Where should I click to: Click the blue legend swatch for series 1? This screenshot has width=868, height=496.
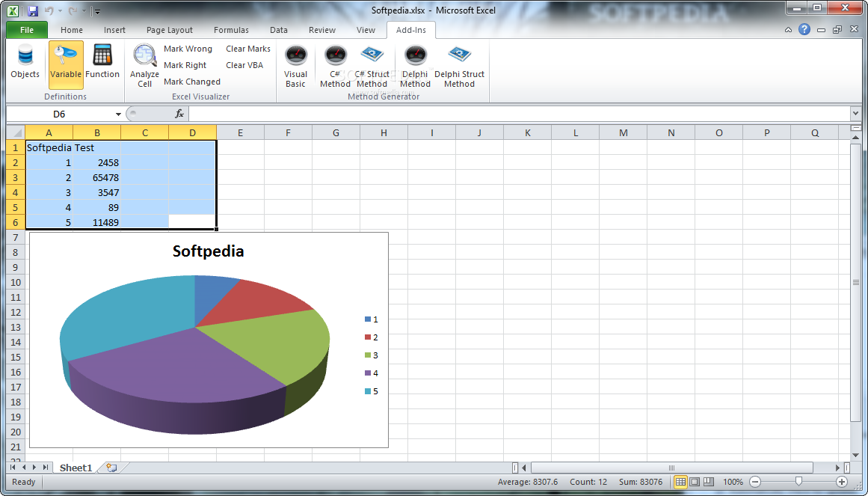click(368, 319)
